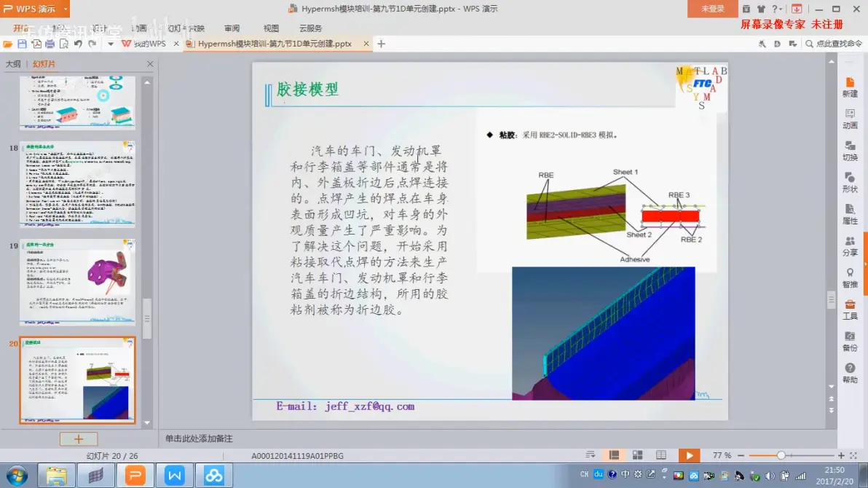Expand the task pane dropdown icon by the command search
Viewport: 868px width, 488px height.
793,44
